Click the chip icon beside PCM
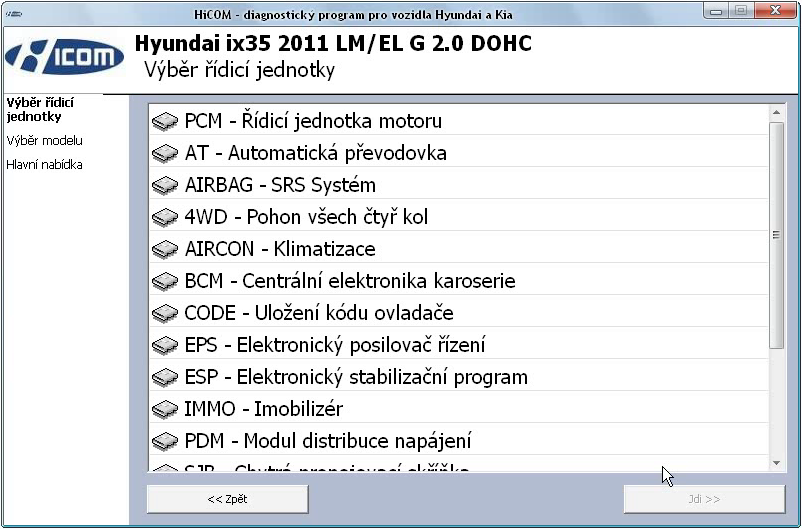The height and width of the screenshot is (529, 802). (165, 122)
